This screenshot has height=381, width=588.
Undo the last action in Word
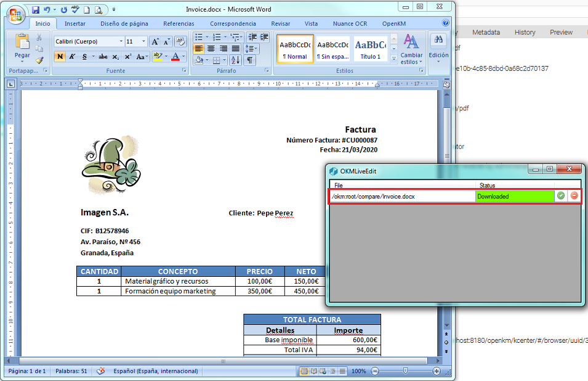point(47,10)
